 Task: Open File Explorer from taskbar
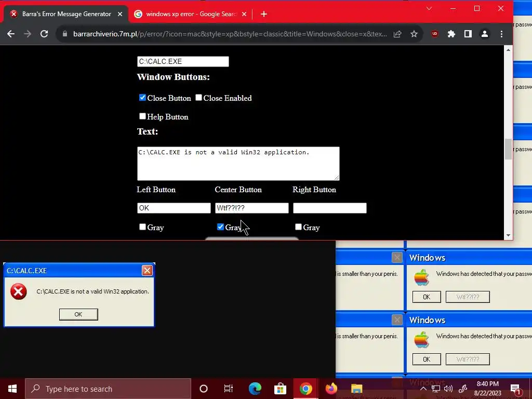(x=356, y=389)
